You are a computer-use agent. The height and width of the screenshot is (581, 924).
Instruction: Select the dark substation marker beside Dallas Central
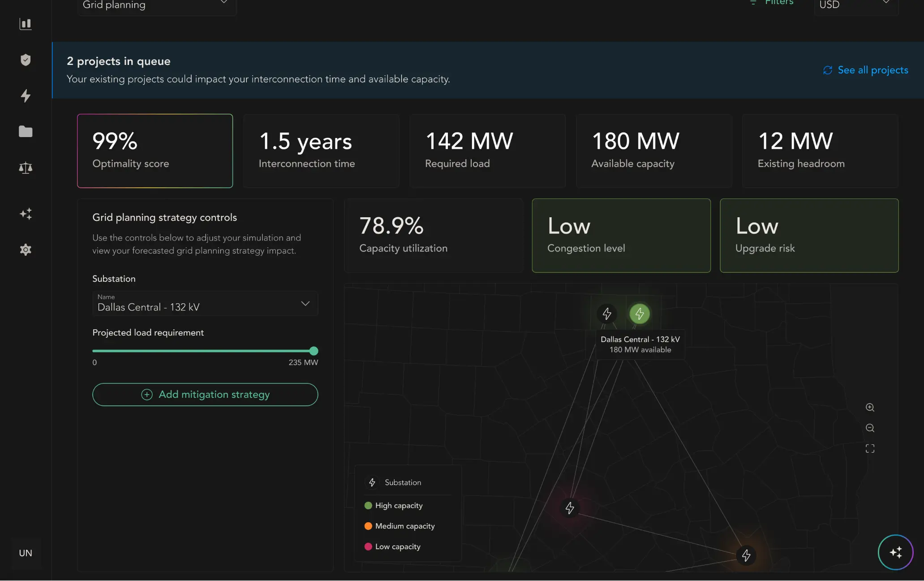click(x=607, y=314)
